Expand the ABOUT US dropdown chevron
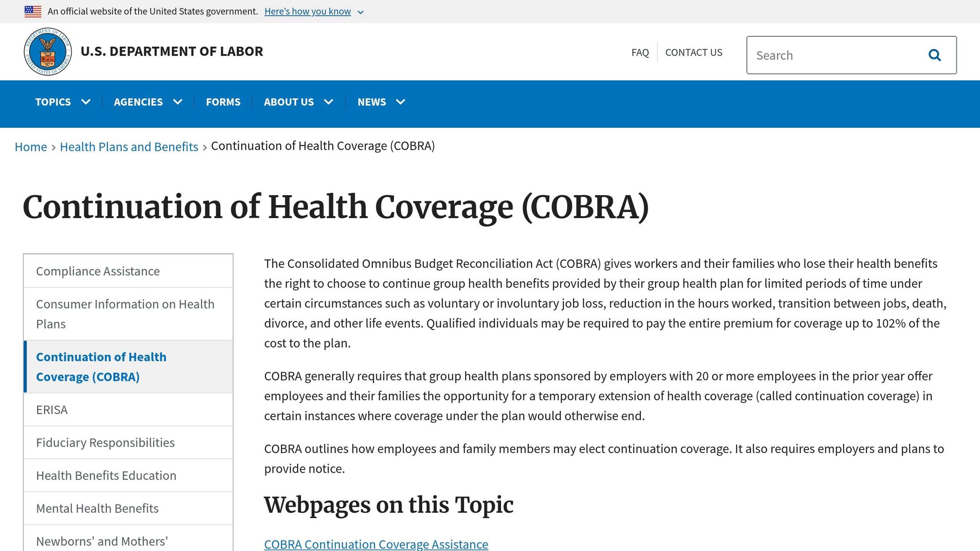The width and height of the screenshot is (980, 551). 329,102
